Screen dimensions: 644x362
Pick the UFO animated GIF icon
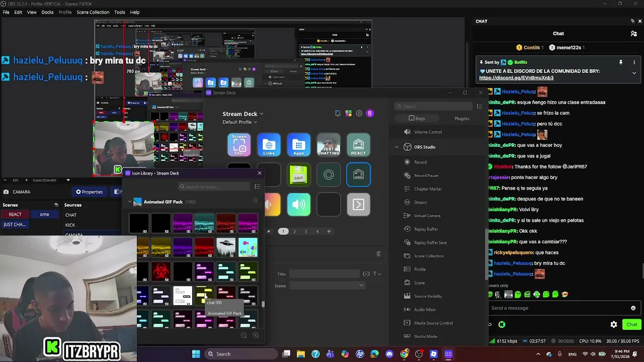(x=226, y=247)
